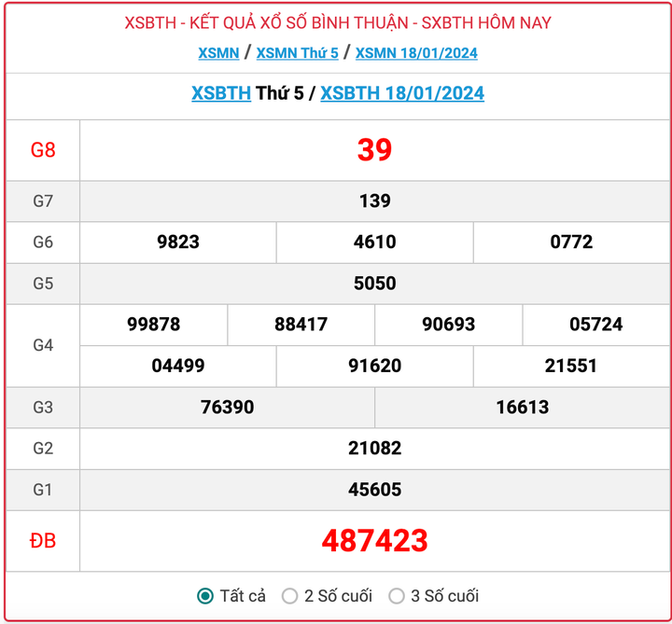This screenshot has width=672, height=624.
Task: Click the G6 row label
Action: 43,242
